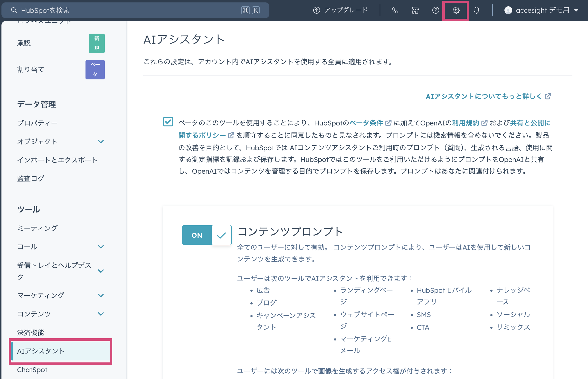
Task: Open 監査ログ settings
Action: point(31,179)
